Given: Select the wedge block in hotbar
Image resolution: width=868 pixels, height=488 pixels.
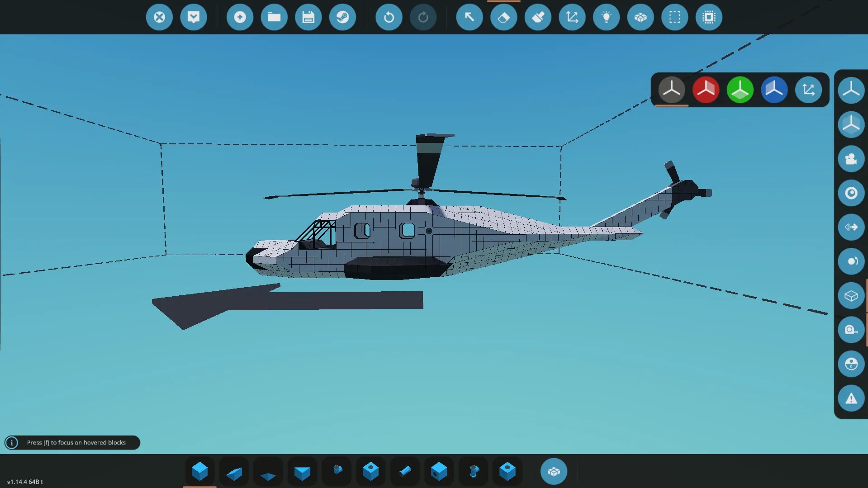Looking at the screenshot, I should 234,472.
